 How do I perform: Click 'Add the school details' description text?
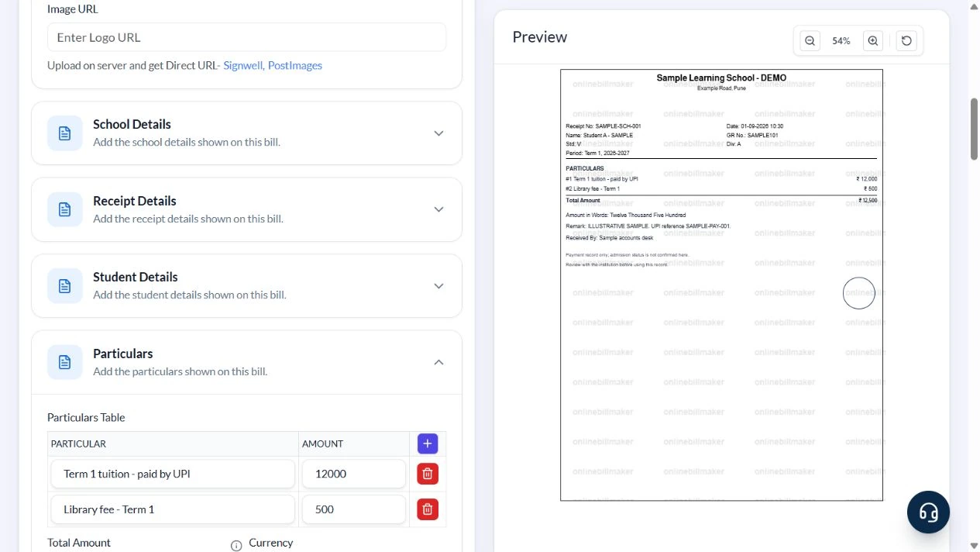coord(187,142)
